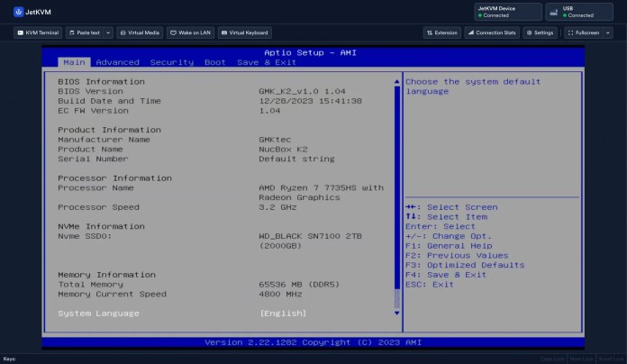Click the ESC: Exit hint
The image size is (627, 364).
click(x=430, y=285)
